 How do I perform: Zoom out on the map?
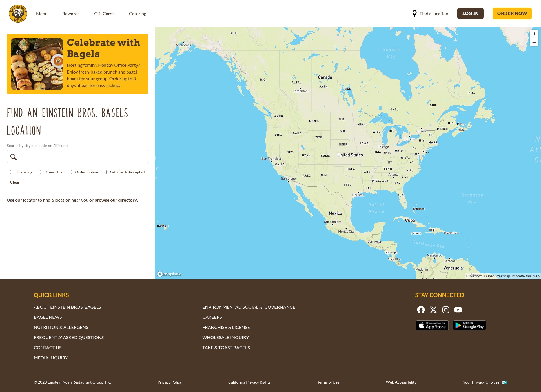point(534,42)
